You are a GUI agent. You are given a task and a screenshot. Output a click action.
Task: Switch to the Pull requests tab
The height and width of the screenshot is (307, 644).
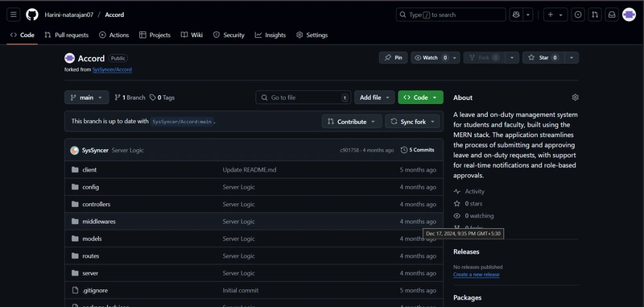pos(67,35)
